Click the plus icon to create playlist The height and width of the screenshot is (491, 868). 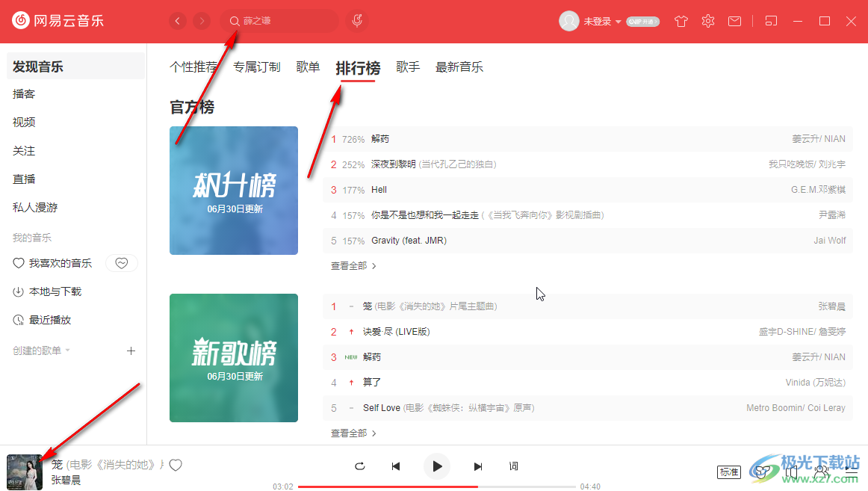(x=131, y=351)
